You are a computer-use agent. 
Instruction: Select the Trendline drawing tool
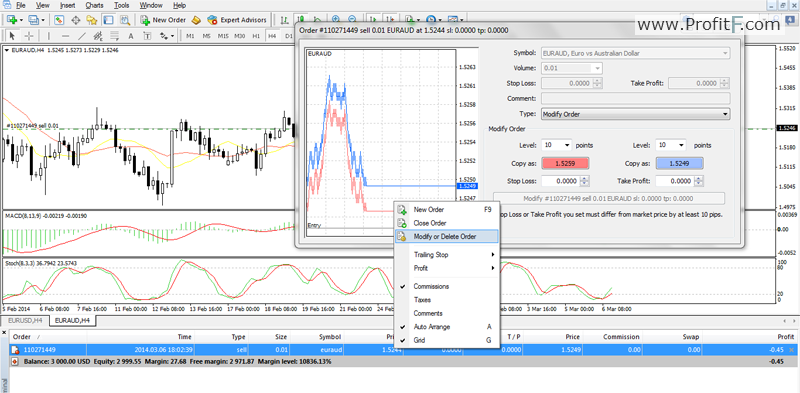pyautogui.click(x=82, y=36)
